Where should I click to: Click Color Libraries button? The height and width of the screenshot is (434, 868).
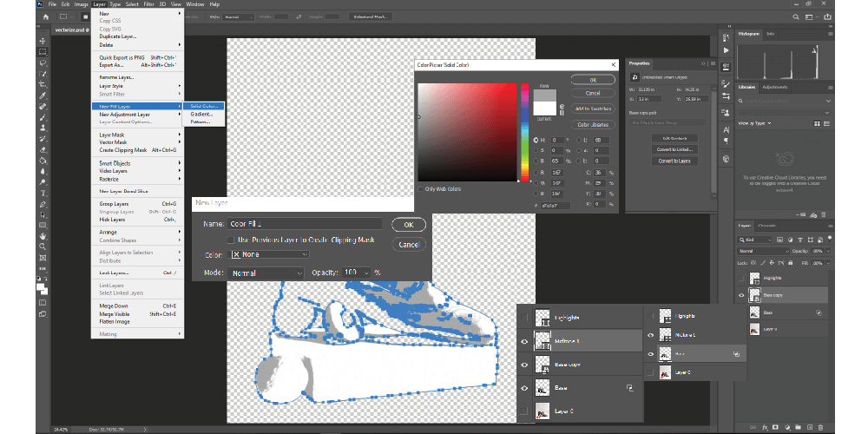pyautogui.click(x=593, y=125)
